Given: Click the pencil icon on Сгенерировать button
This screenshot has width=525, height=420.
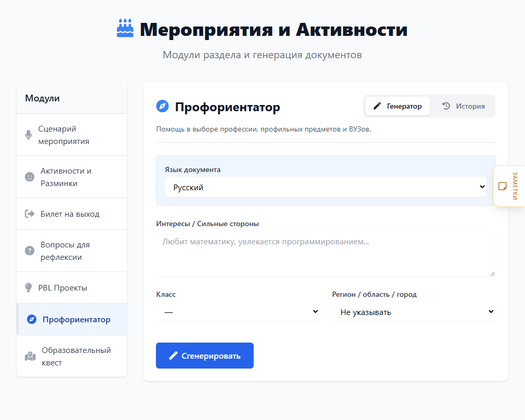Looking at the screenshot, I should pyautogui.click(x=173, y=356).
